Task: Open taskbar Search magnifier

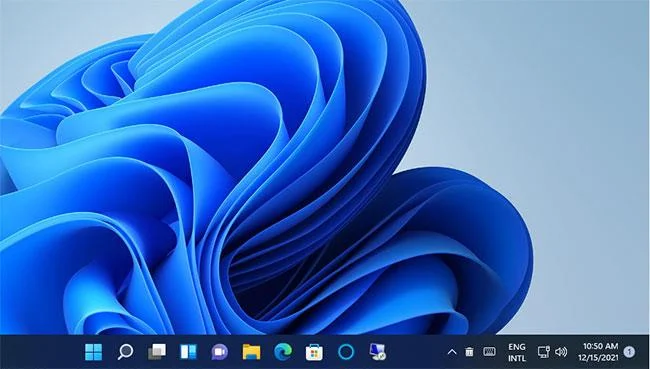Action: pos(125,352)
